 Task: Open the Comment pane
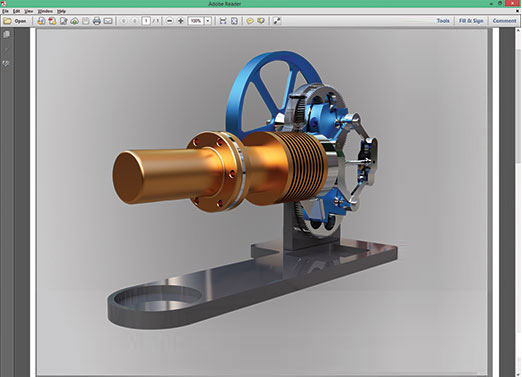[504, 21]
